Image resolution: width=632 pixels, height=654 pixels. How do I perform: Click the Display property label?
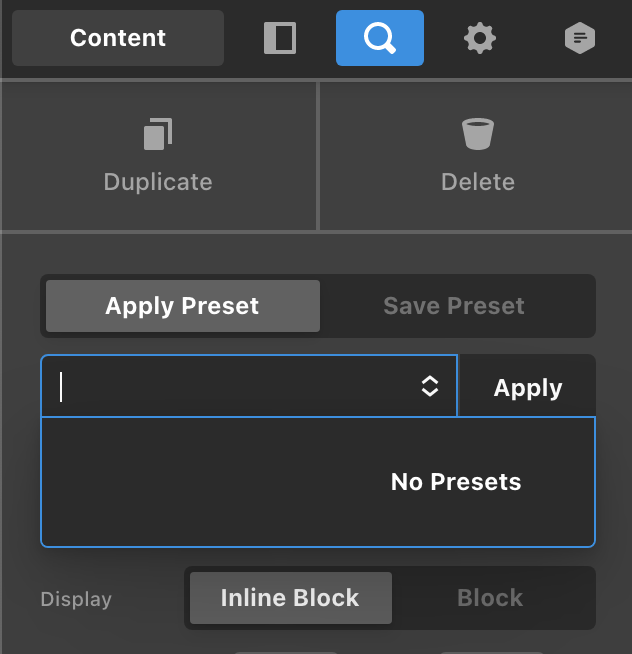click(76, 600)
